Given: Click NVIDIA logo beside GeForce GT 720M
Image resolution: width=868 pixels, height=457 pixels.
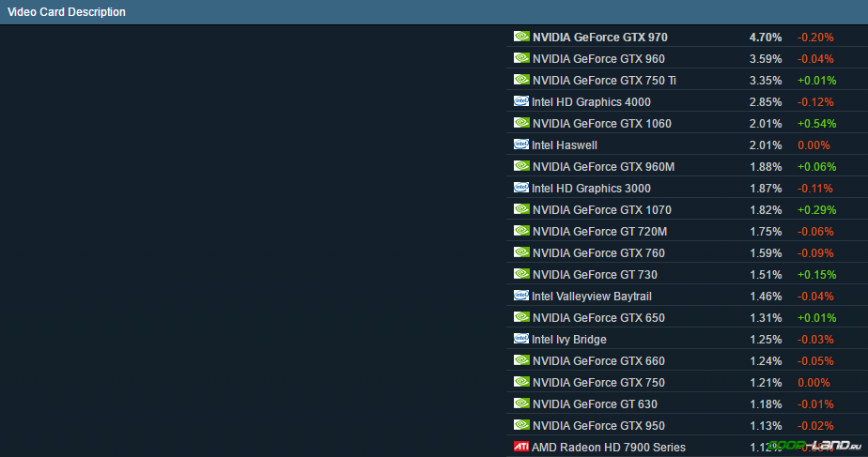Looking at the screenshot, I should tap(521, 231).
